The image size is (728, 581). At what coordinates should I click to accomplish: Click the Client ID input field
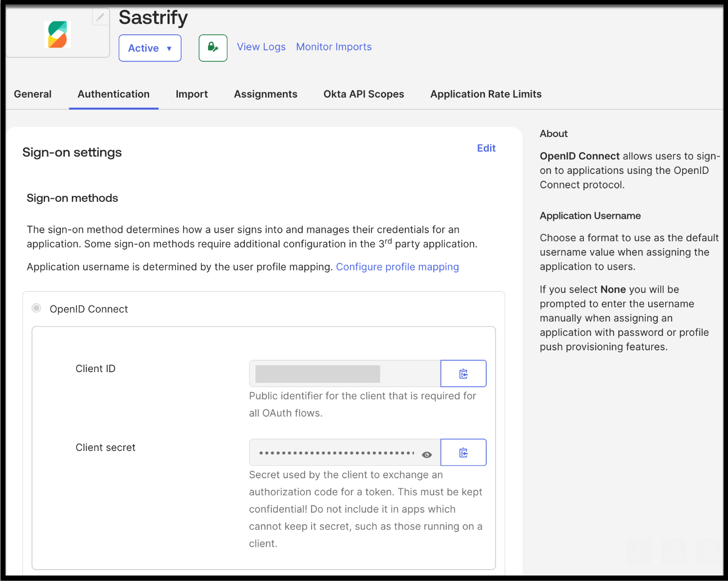(x=345, y=373)
